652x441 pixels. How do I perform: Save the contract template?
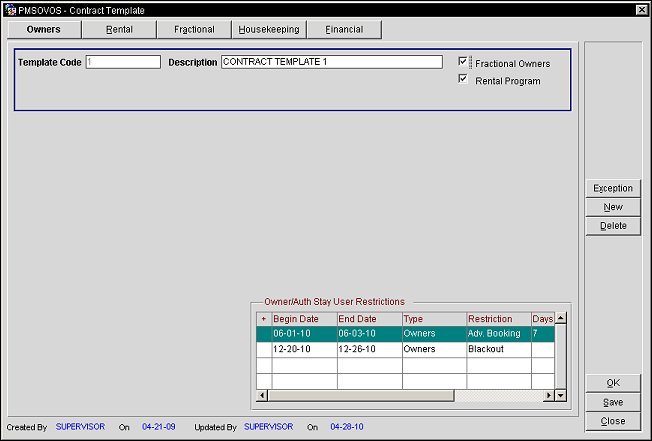(x=613, y=402)
